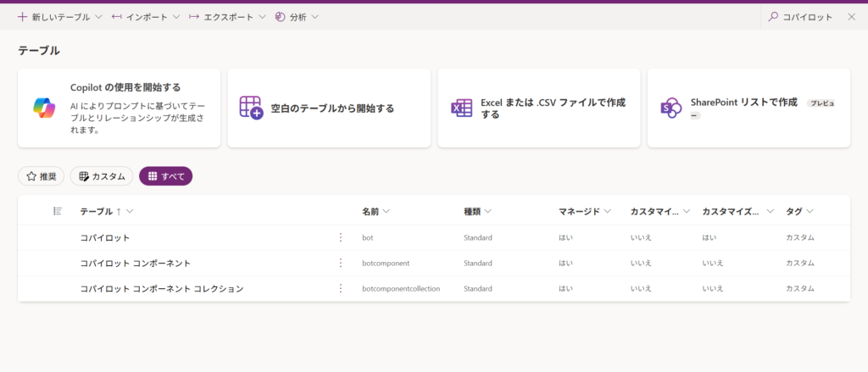Click the blank table grid icon
Viewport: 868px width, 372px height.
pos(251,108)
